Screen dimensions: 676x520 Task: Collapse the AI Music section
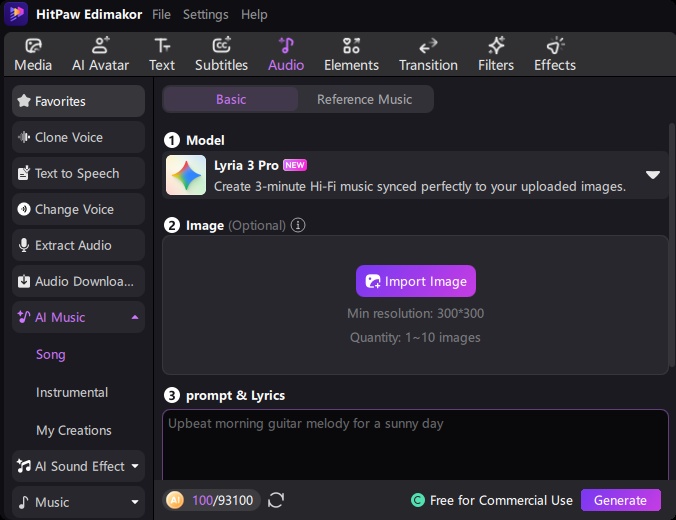[x=135, y=317]
